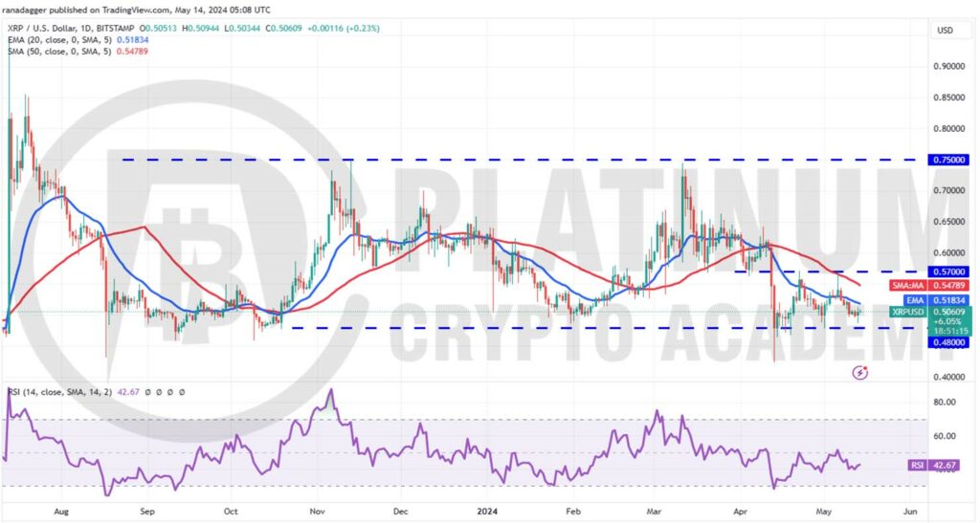Viewport: 980px width, 523px height.
Task: Click the Aug label on time axis
Action: [x=61, y=512]
